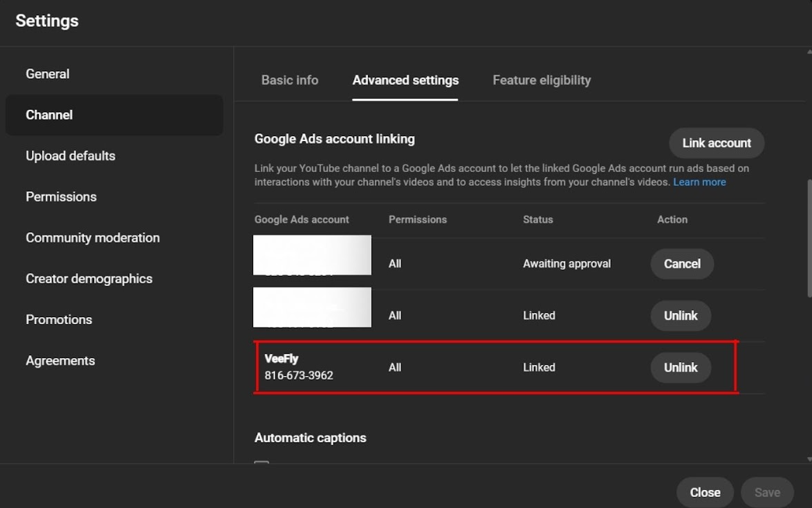Select Channel in the settings sidebar
Screen dimensions: 812x508
point(114,115)
